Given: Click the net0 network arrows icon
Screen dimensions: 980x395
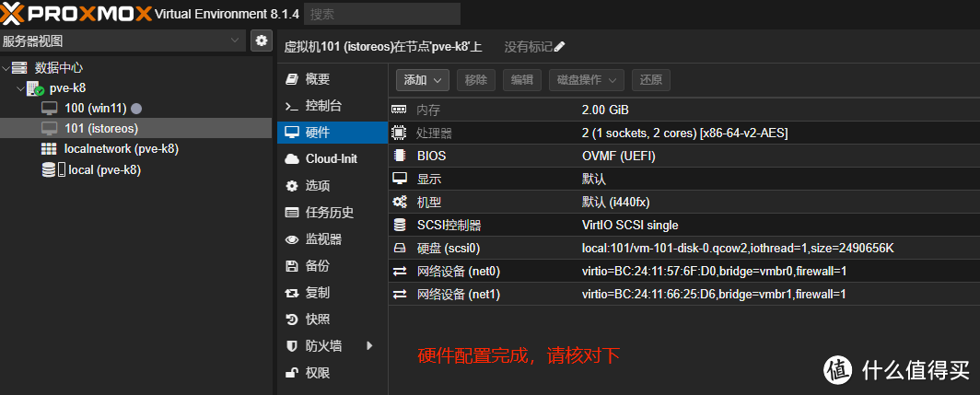Looking at the screenshot, I should tap(400, 272).
